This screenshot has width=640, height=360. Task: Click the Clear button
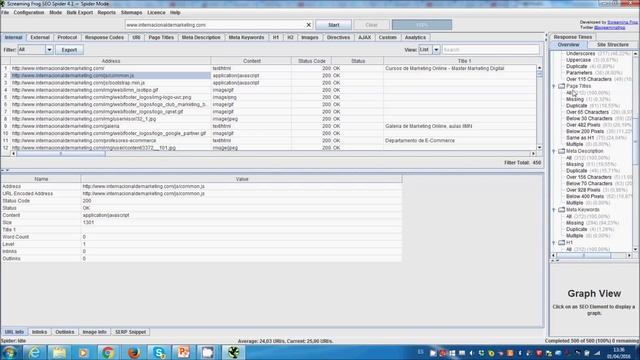click(371, 25)
